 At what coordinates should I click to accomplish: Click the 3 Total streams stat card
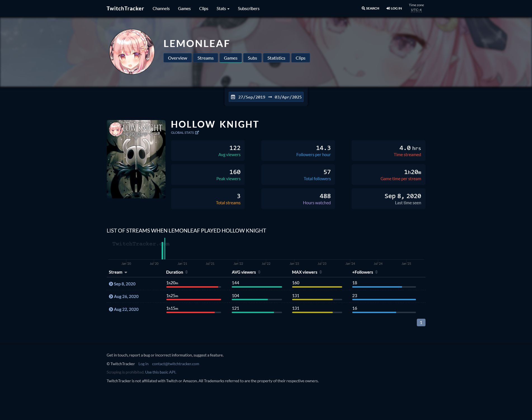tap(208, 199)
